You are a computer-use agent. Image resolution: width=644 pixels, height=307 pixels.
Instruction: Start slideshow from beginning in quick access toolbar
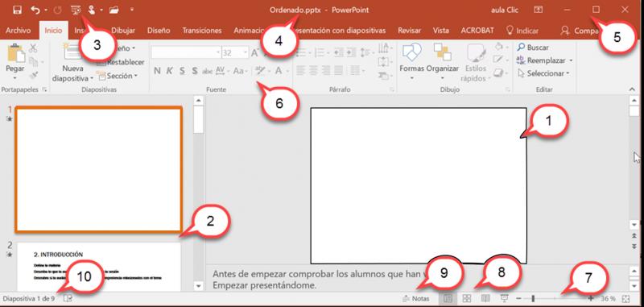(76, 10)
